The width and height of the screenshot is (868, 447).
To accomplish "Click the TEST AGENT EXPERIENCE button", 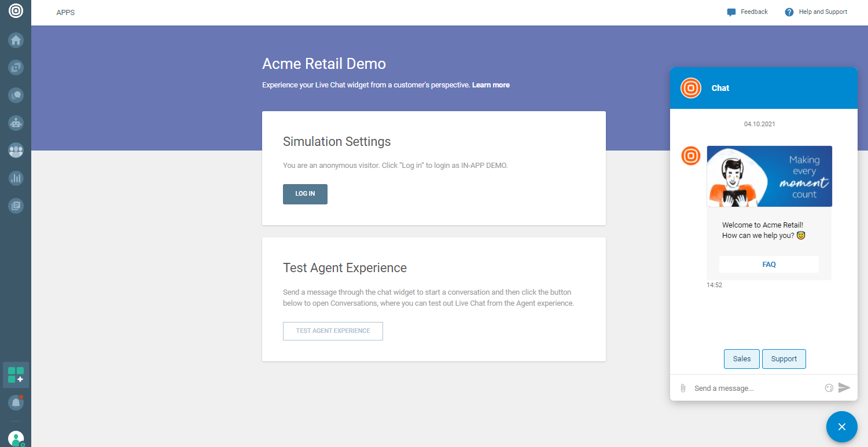I will pos(333,331).
